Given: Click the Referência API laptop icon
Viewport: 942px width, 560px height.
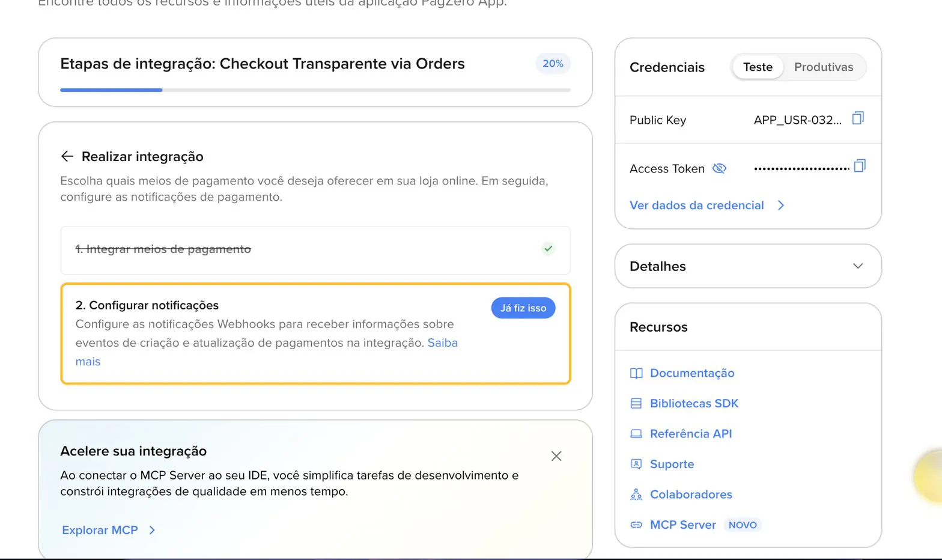Looking at the screenshot, I should coord(636,434).
